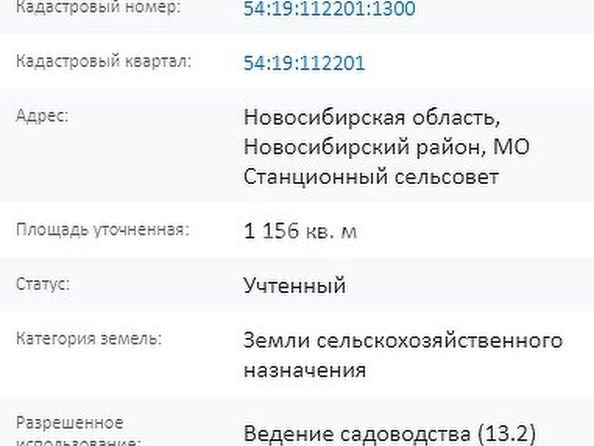Click the 'Кадастровый номер' label
The image size is (594, 446).
click(x=98, y=7)
